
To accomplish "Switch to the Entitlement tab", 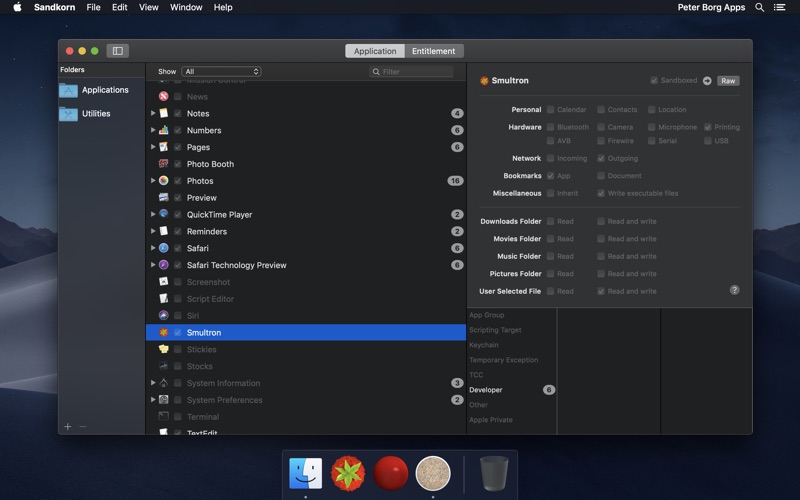I will [x=434, y=51].
